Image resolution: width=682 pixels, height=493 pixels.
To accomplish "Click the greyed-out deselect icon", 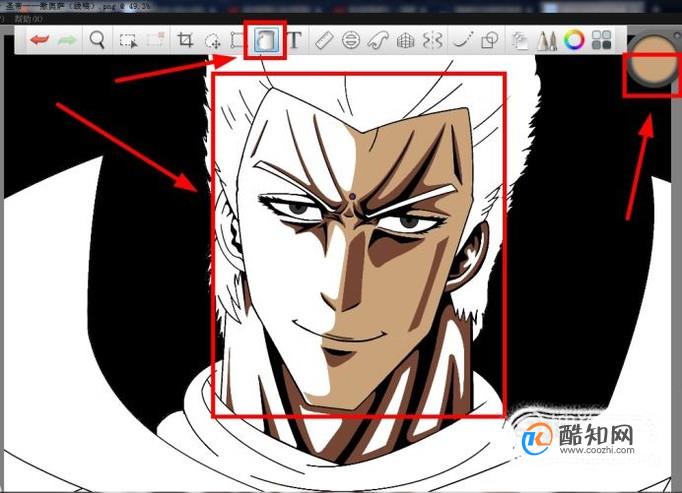I will (155, 40).
